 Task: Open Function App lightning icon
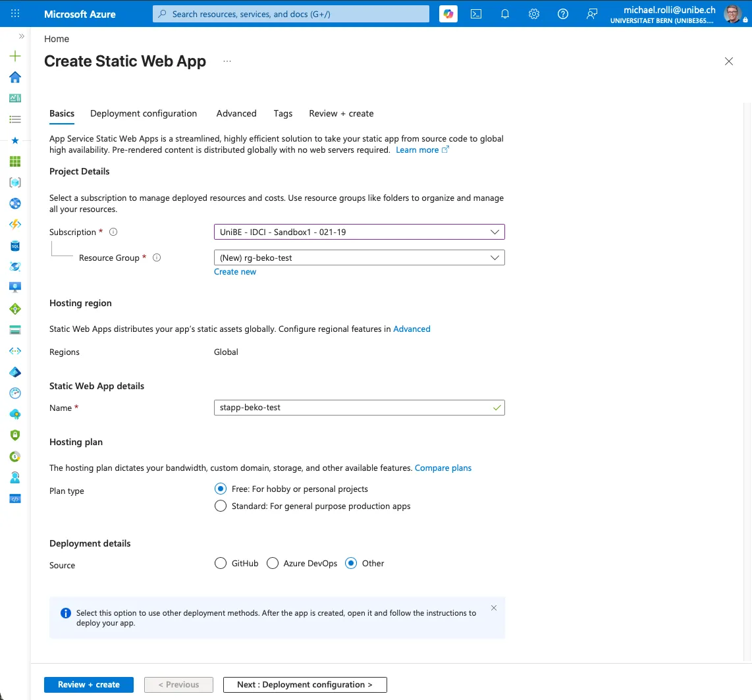pyautogui.click(x=15, y=225)
